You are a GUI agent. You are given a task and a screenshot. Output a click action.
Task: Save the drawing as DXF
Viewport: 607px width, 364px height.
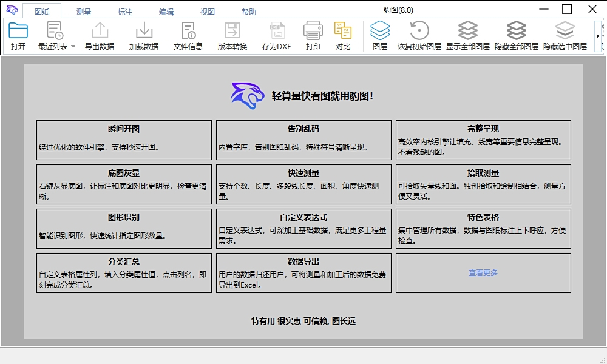point(277,35)
